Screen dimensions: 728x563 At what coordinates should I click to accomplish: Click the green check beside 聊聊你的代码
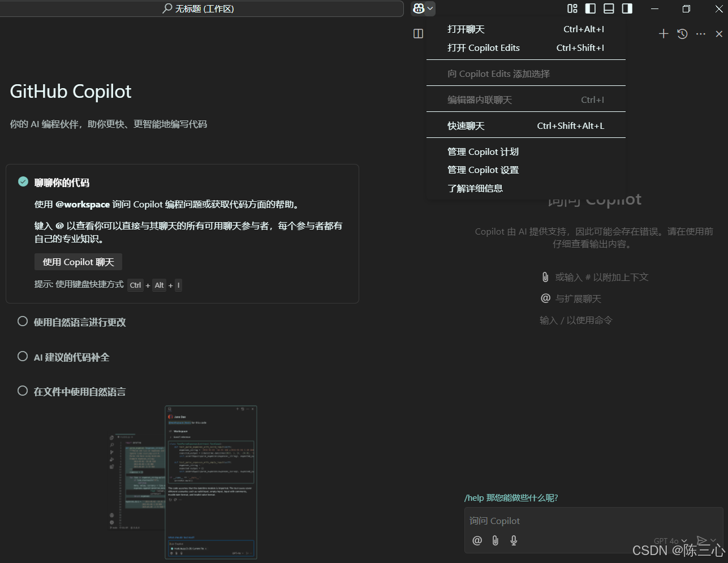pos(23,181)
